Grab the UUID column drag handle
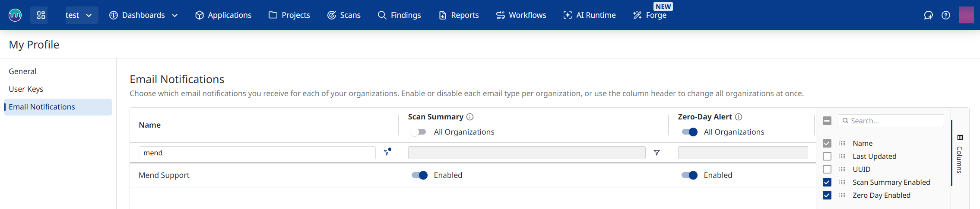This screenshot has width=980, height=209. point(842,169)
